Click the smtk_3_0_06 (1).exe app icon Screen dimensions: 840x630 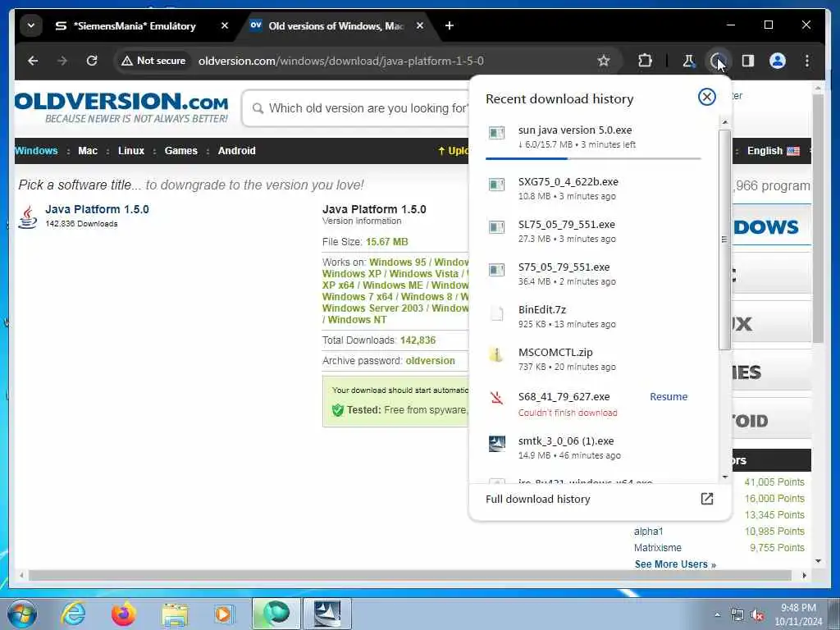click(496, 444)
